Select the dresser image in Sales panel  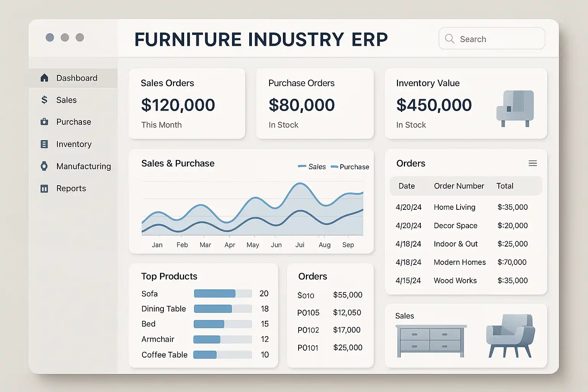pos(431,341)
